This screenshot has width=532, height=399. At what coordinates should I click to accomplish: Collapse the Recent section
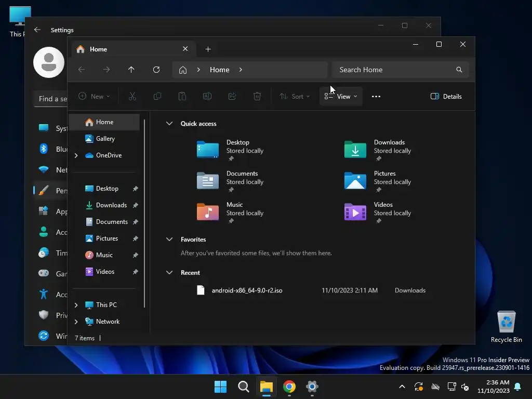pyautogui.click(x=169, y=272)
